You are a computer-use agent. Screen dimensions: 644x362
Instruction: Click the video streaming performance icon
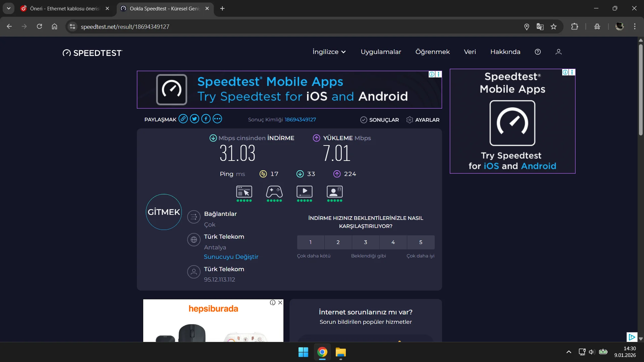pos(304,192)
